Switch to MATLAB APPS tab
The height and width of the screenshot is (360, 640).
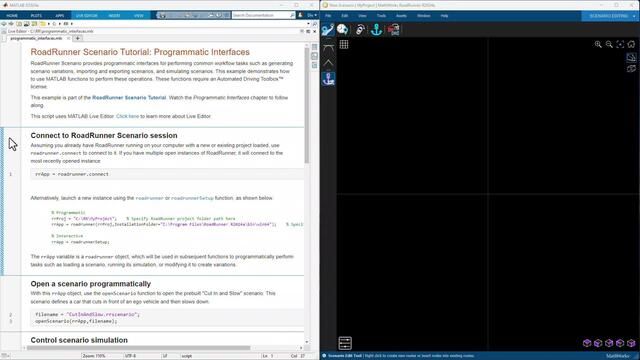point(60,16)
